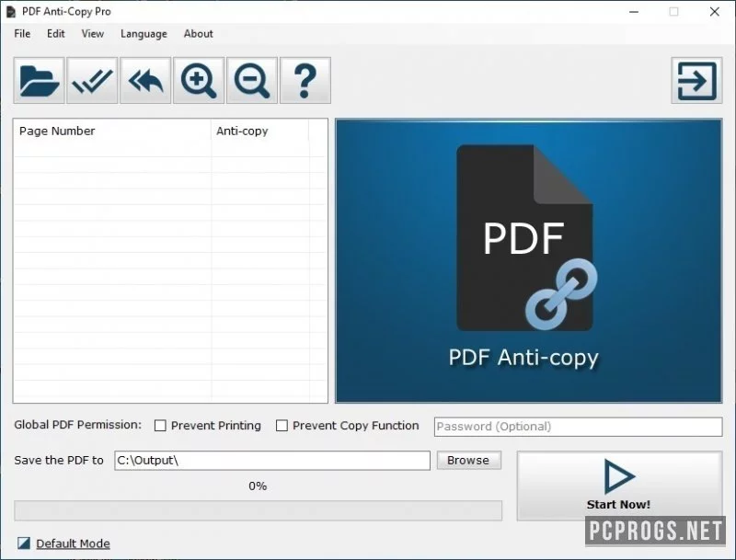The height and width of the screenshot is (560, 736).
Task: Open the View menu
Action: pos(93,34)
